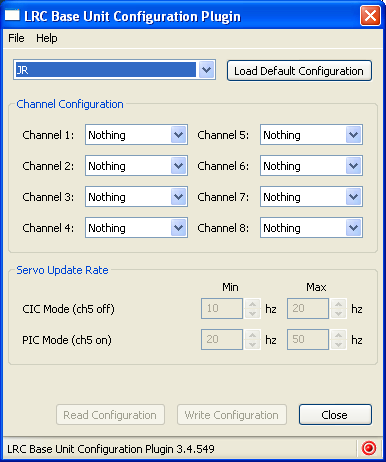Expand the Channel 6 dropdown
Screen dimensions: 386x462
tap(354, 166)
